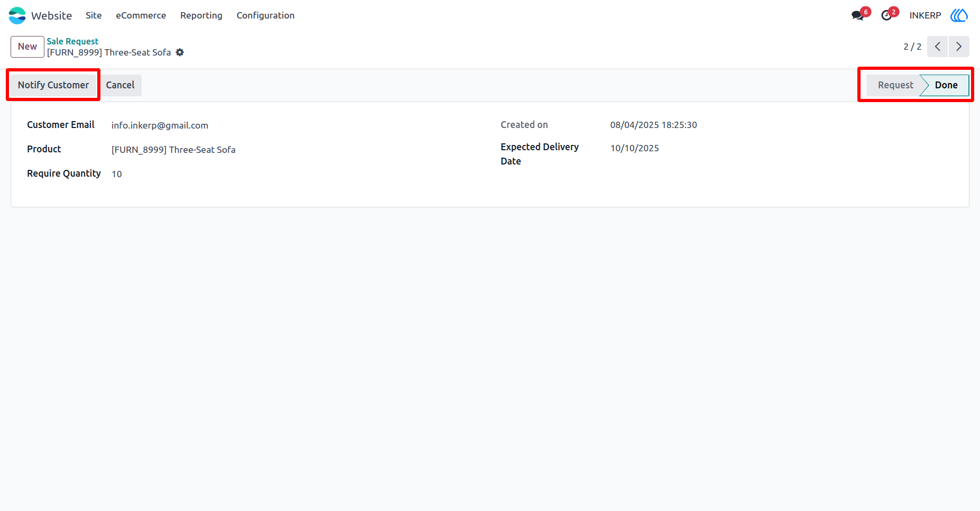Viewport: 980px width, 511px height.
Task: Click the Customer Email field value
Action: point(160,125)
